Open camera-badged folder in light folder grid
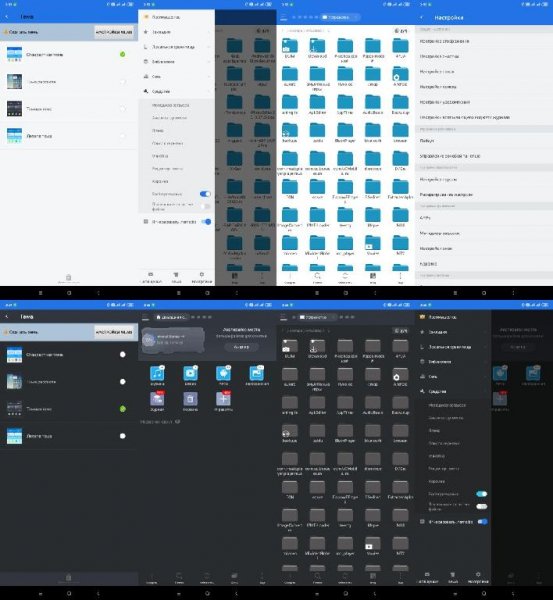This screenshot has width=553, height=600. pos(290,46)
